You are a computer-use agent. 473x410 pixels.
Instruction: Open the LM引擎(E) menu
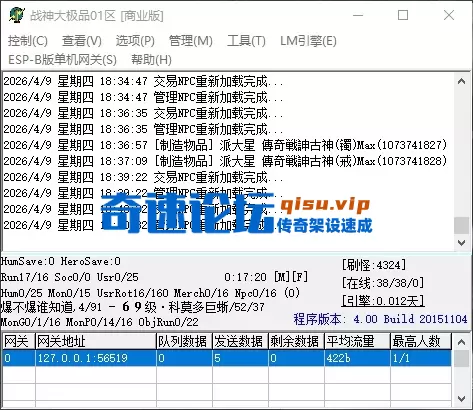tap(308, 41)
